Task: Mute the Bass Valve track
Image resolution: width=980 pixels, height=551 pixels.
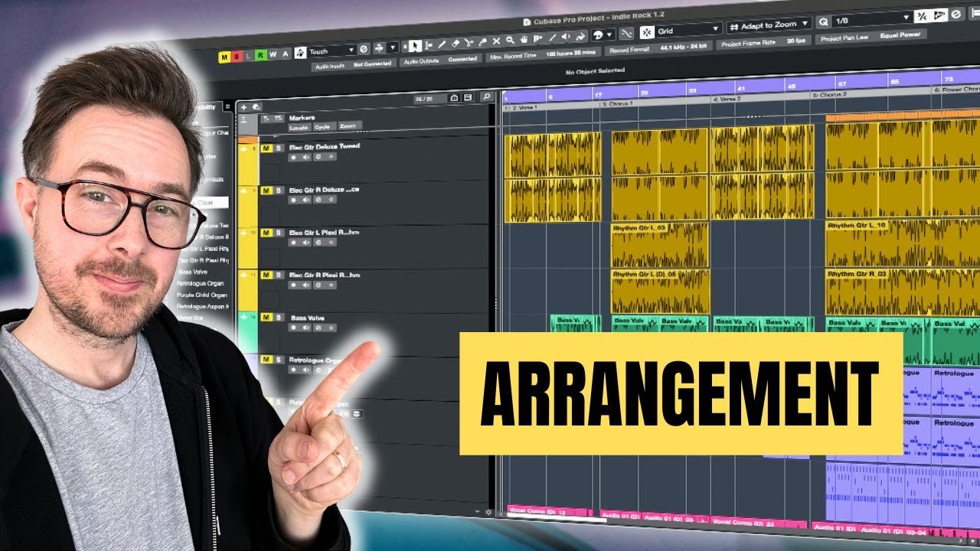Action: pos(266,318)
